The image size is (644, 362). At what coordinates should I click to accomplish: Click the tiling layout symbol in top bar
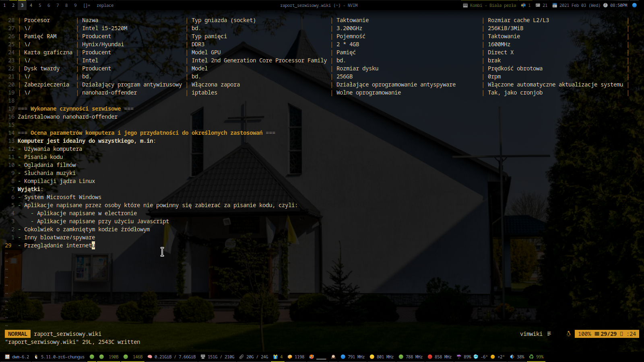click(x=87, y=5)
